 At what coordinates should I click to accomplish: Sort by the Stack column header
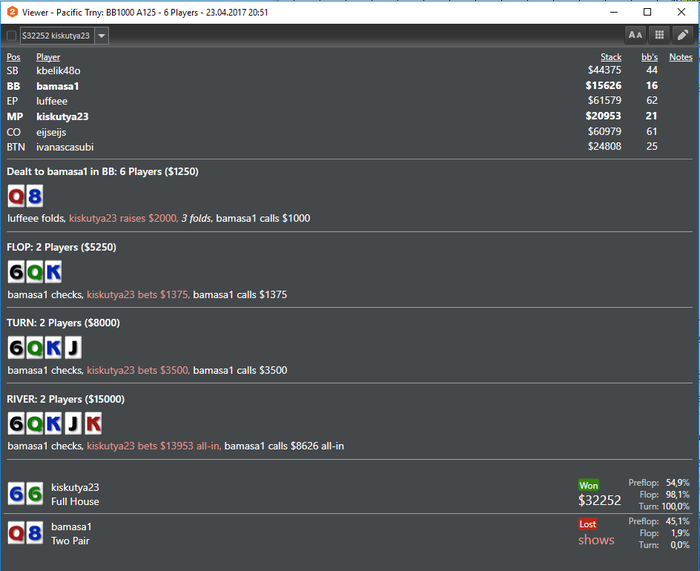pos(611,57)
